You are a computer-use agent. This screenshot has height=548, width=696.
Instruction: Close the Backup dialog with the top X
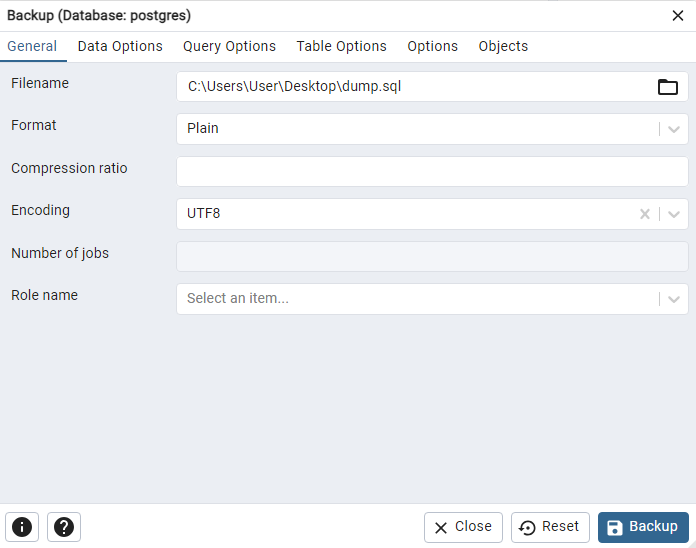678,15
